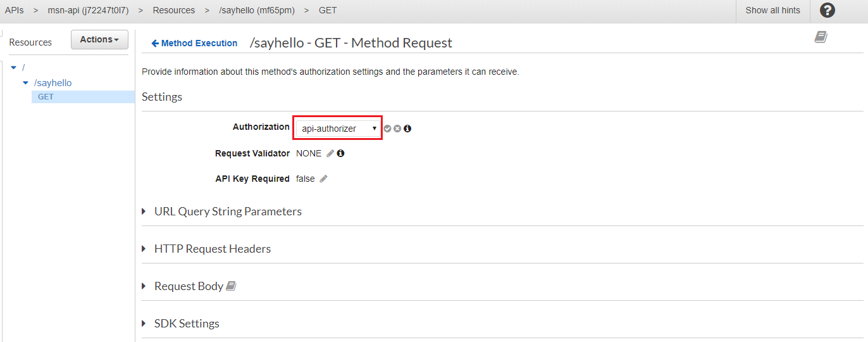Confirm Authorization change with checkmark icon
868x342 pixels.
pos(387,129)
